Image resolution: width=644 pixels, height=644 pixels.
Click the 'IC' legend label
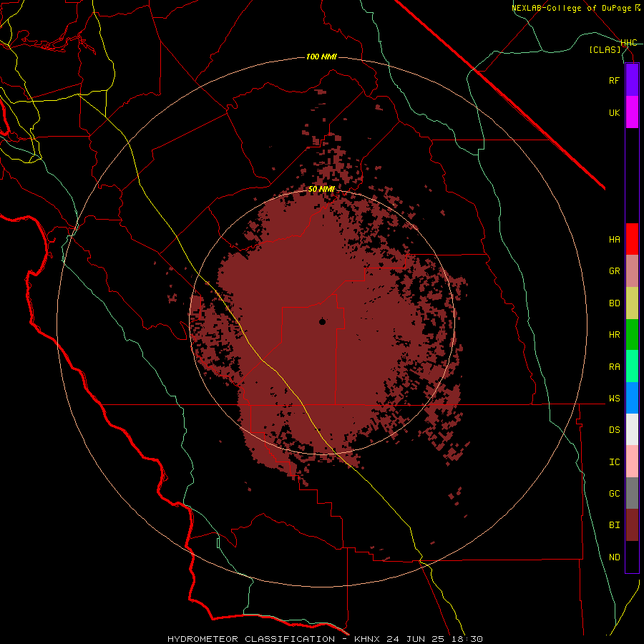(615, 462)
